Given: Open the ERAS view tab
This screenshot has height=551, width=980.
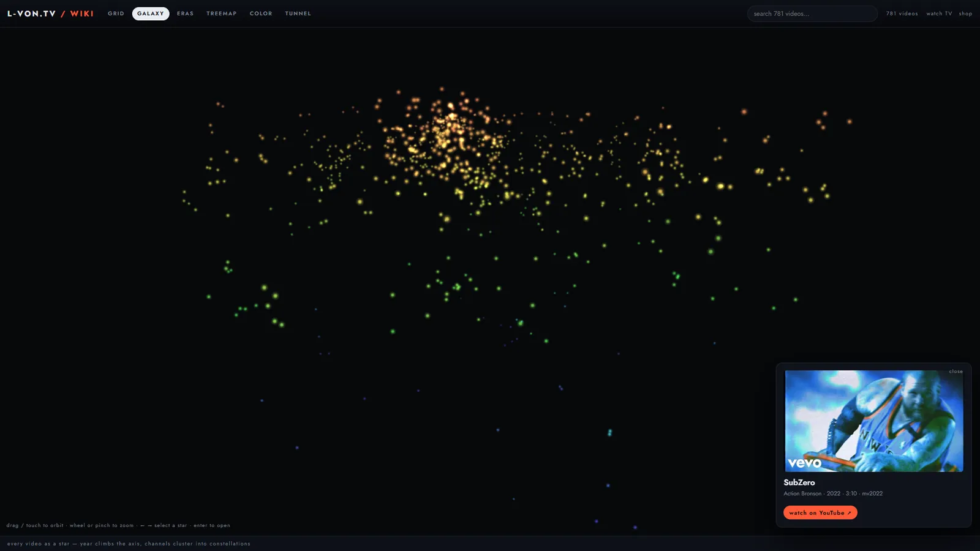Looking at the screenshot, I should click(185, 13).
